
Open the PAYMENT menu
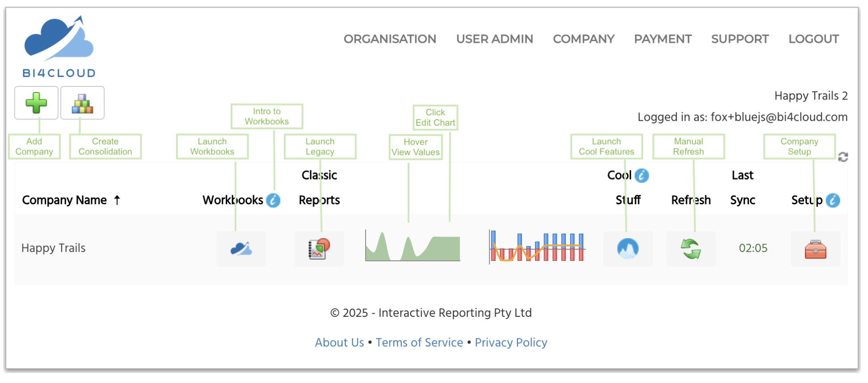point(663,39)
